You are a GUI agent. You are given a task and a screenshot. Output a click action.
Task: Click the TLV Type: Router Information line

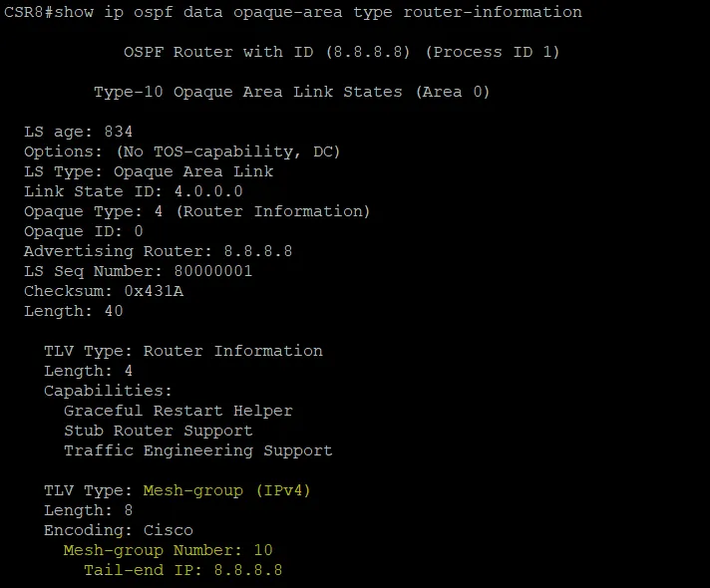pyautogui.click(x=182, y=351)
